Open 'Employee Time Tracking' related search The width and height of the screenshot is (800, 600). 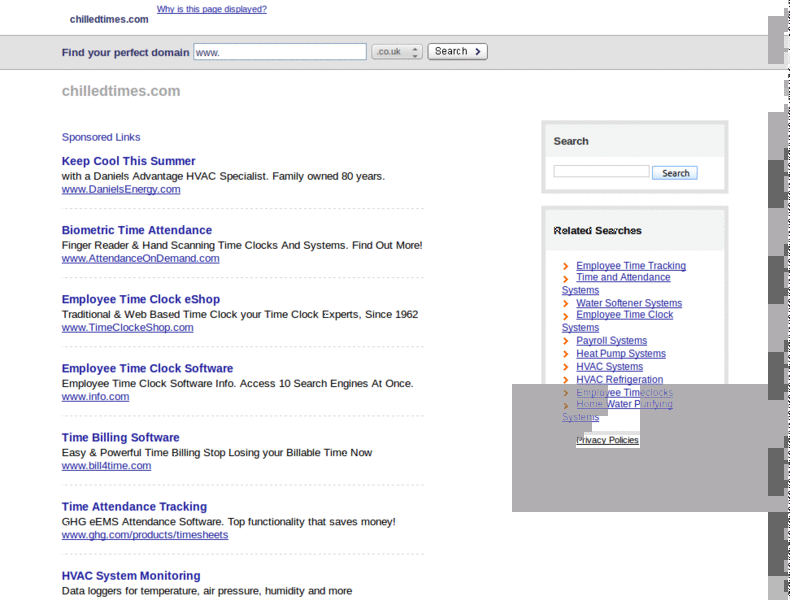(x=631, y=266)
